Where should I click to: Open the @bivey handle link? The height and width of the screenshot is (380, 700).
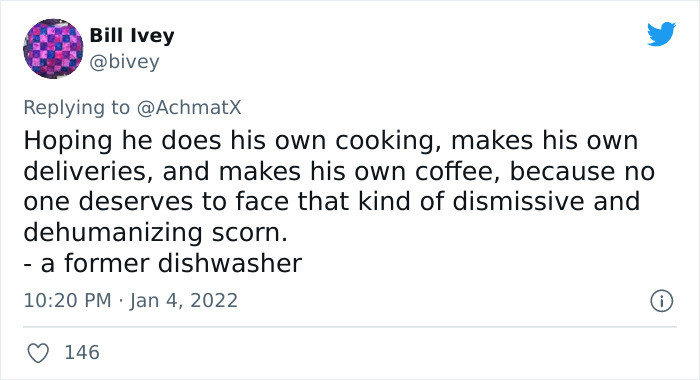point(124,62)
